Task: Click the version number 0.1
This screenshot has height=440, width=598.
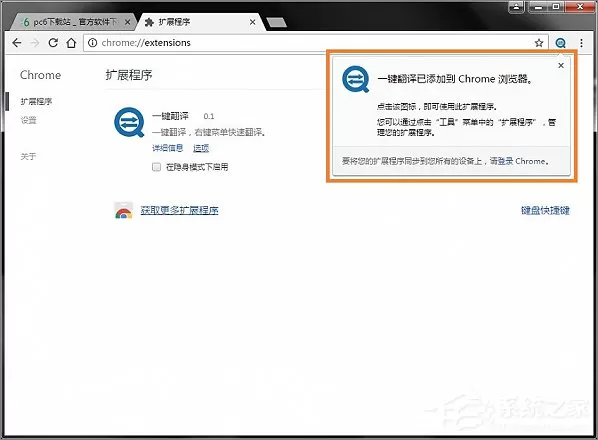Action: coord(209,116)
